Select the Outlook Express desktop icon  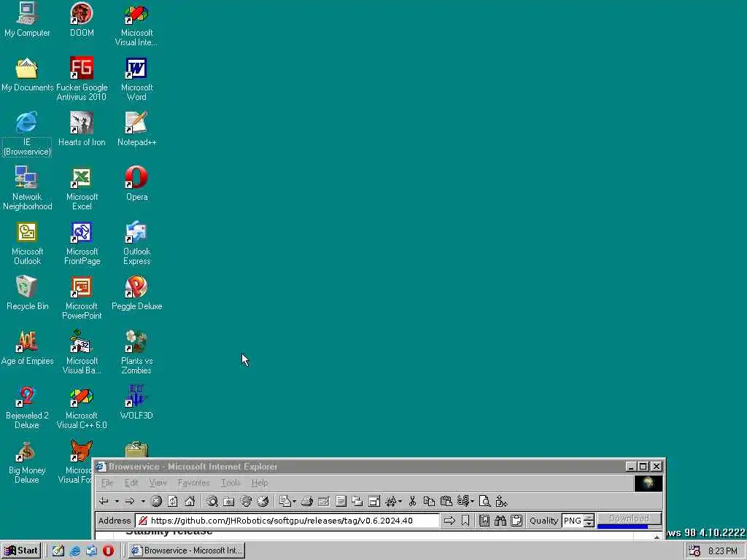(x=136, y=244)
